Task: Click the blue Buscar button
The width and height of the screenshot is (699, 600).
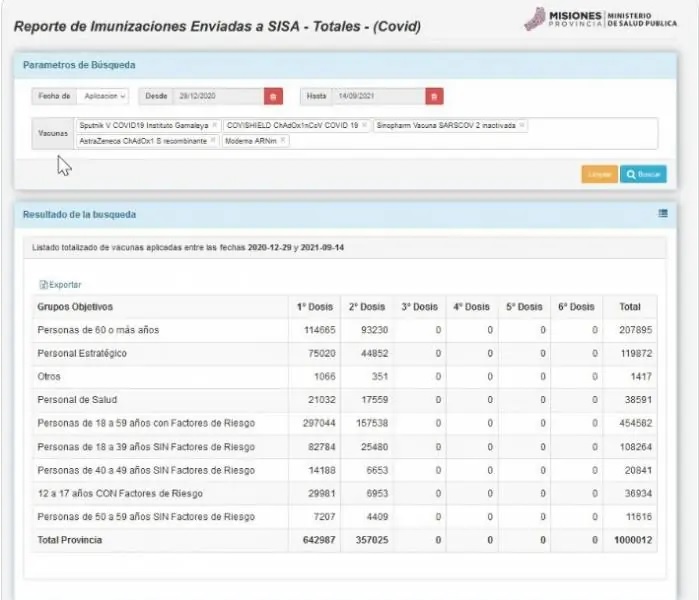Action: [643, 174]
